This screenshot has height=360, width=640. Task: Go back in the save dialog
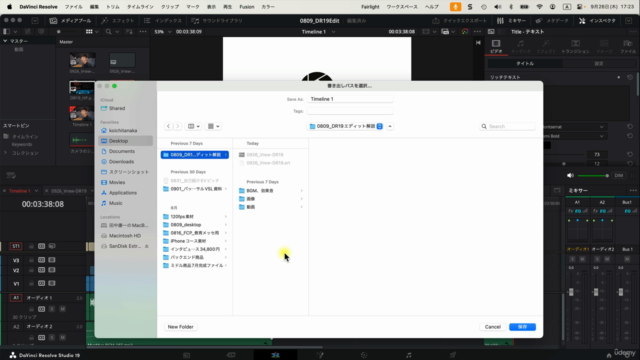click(168, 126)
